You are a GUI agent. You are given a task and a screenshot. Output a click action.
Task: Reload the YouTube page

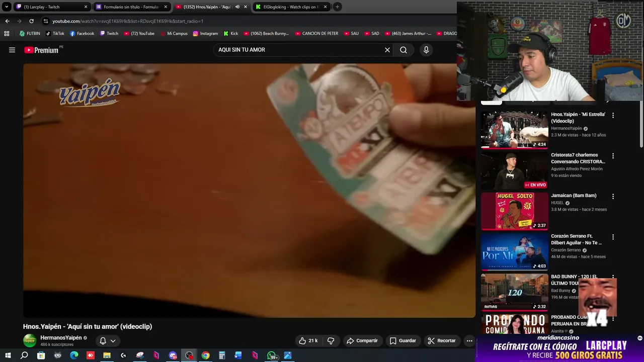coord(31,21)
